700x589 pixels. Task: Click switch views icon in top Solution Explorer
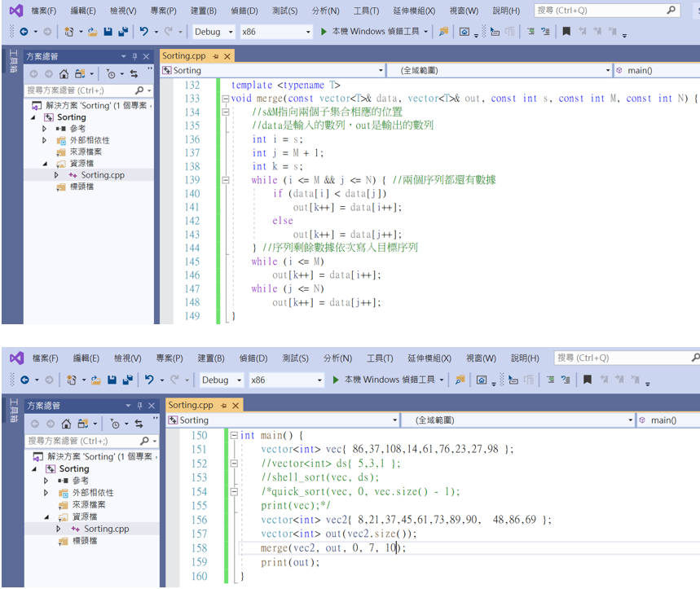point(80,74)
